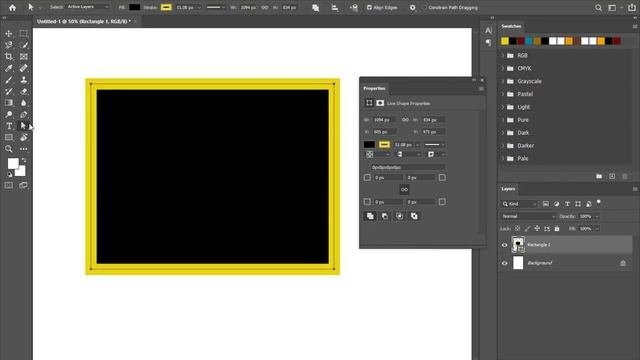Expand the Grayscale swatch folder
Viewport: 640px width, 360px height.
(x=503, y=81)
